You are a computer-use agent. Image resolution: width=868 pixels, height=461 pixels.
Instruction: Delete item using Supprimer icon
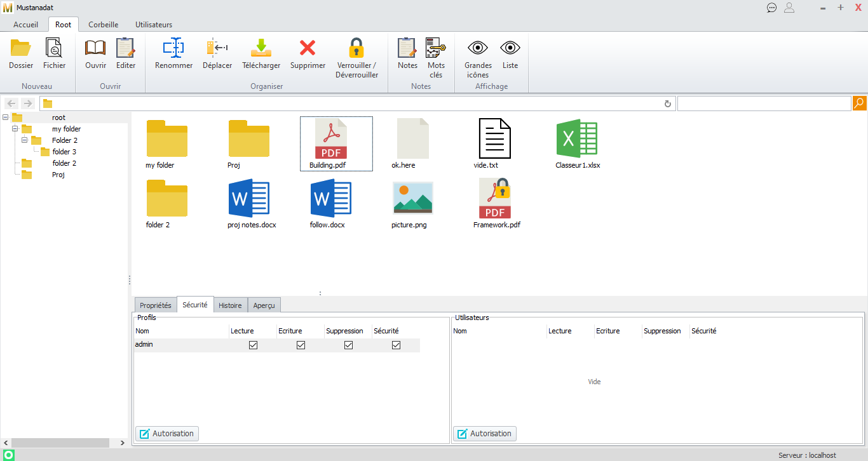(x=308, y=48)
